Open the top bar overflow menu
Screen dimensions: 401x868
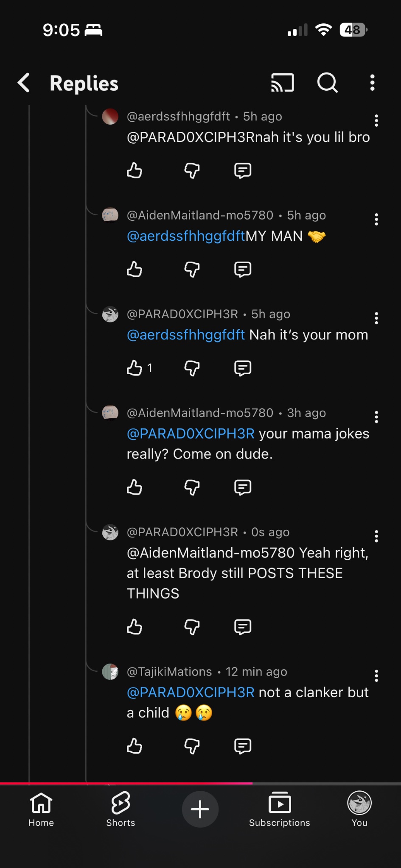pyautogui.click(x=372, y=83)
